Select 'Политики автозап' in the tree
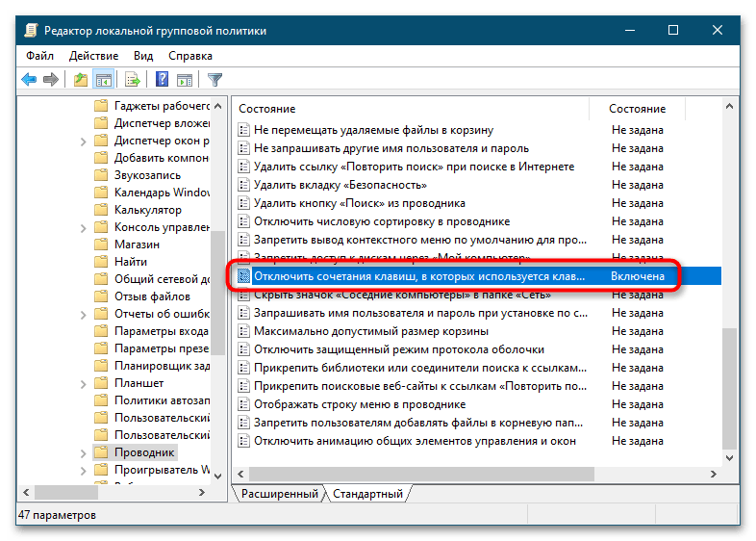 [x=162, y=400]
